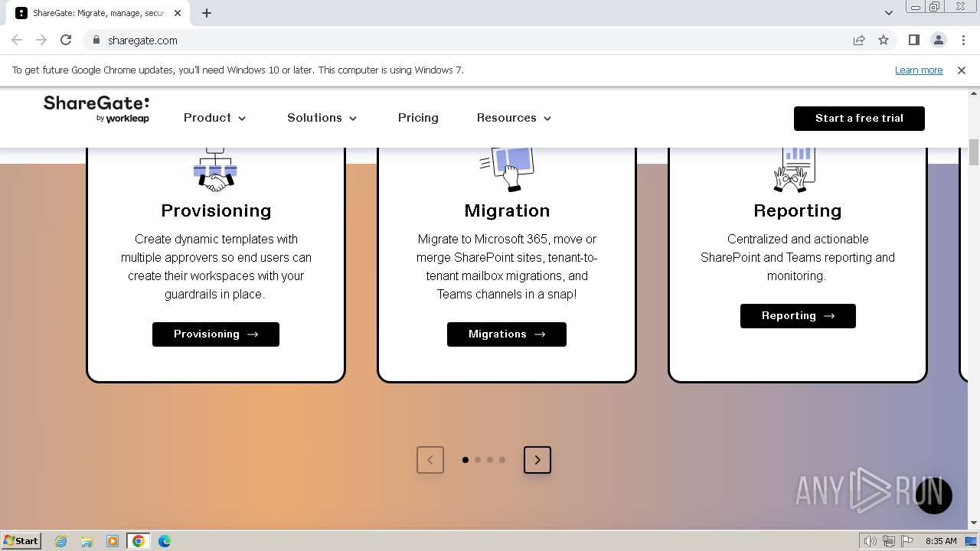The image size is (980, 551).
Task: Open the Windows Start menu
Action: click(x=21, y=540)
